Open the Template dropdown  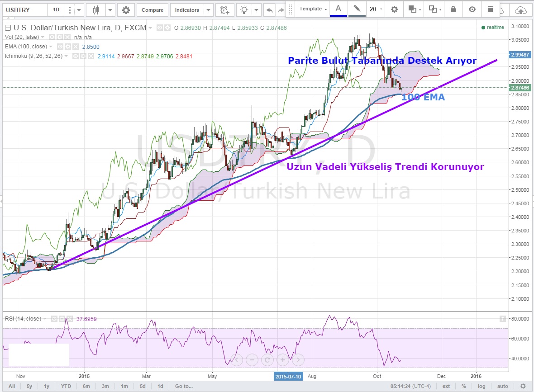click(x=313, y=9)
